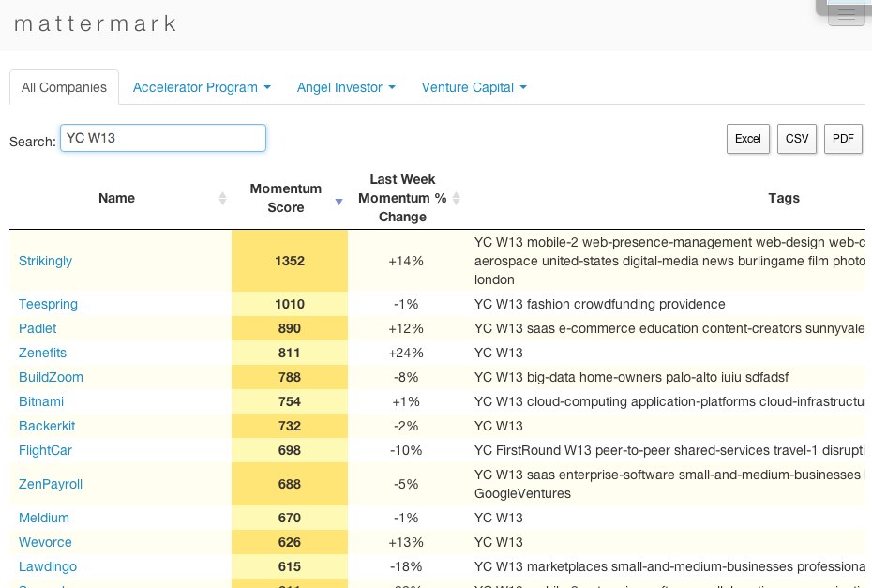Open the hamburger navigation menu

(x=846, y=14)
